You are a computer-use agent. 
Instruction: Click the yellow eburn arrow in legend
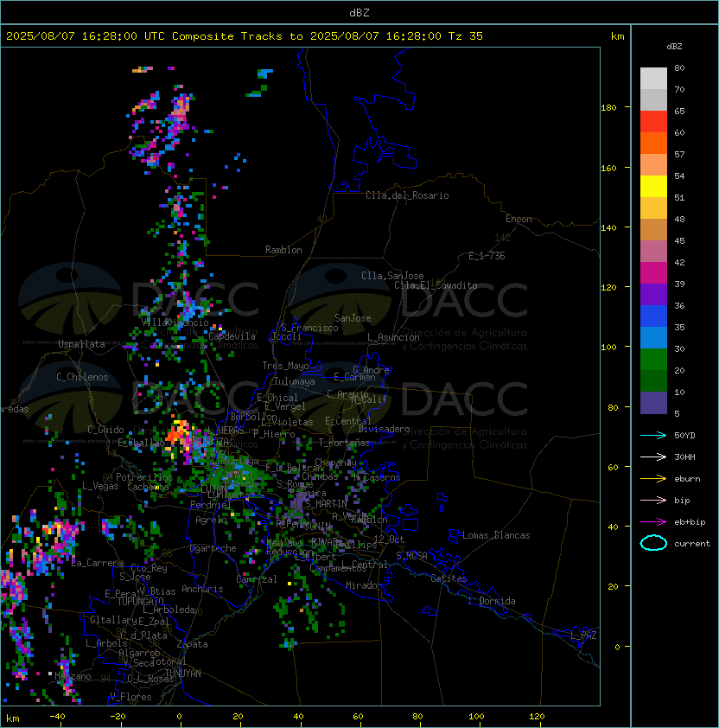click(x=653, y=479)
